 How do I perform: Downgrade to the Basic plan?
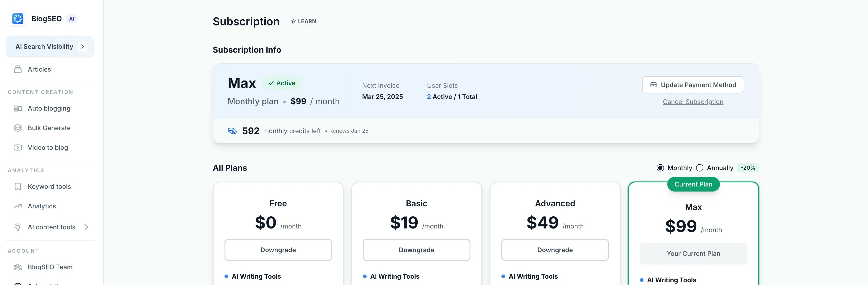[x=416, y=250]
